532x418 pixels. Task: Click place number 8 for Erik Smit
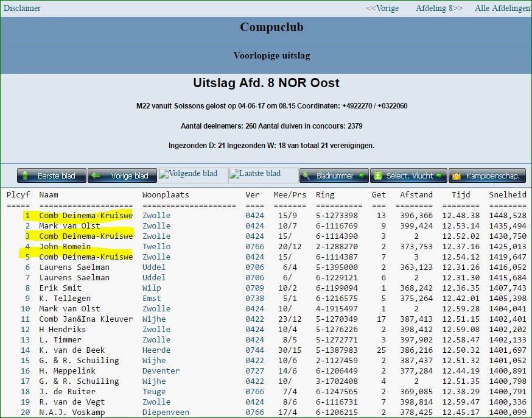(27, 288)
